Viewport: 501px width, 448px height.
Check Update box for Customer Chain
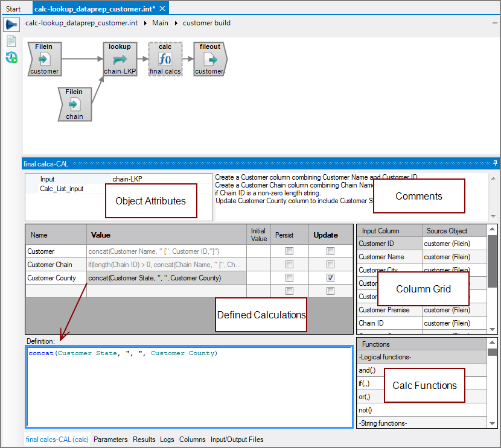tap(330, 265)
